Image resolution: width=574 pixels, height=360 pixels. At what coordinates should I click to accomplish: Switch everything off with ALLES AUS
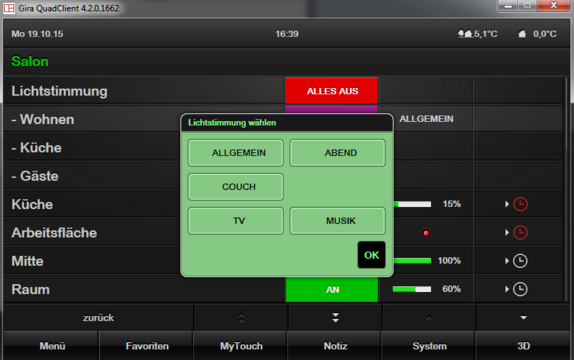click(332, 91)
